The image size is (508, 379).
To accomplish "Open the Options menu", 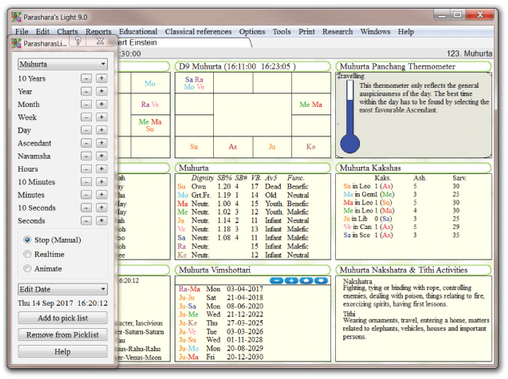I will pos(252,32).
